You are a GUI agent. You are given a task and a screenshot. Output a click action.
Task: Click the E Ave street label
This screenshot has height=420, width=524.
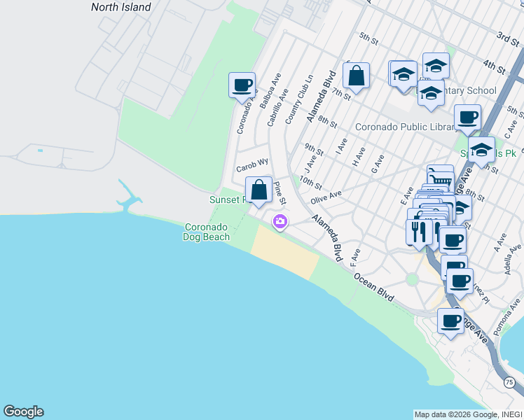[x=406, y=196]
